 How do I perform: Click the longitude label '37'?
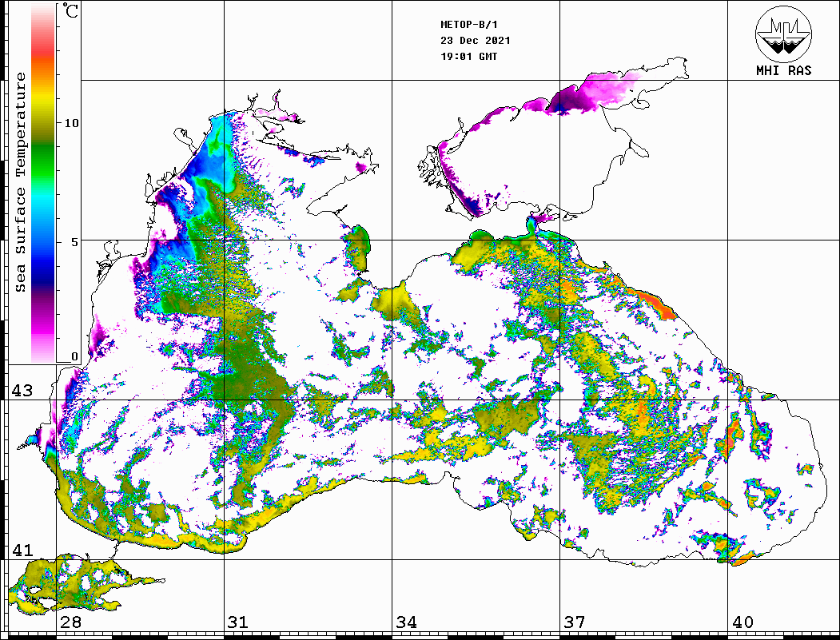575,622
